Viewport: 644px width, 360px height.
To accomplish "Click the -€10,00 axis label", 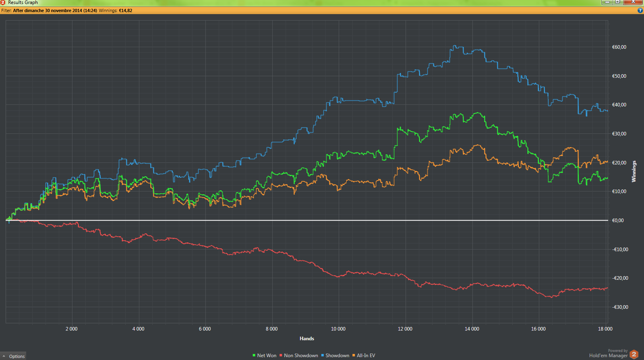I will point(620,250).
